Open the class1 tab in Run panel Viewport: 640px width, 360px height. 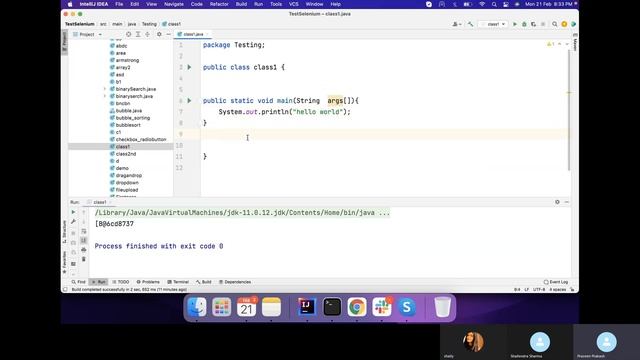click(100, 202)
